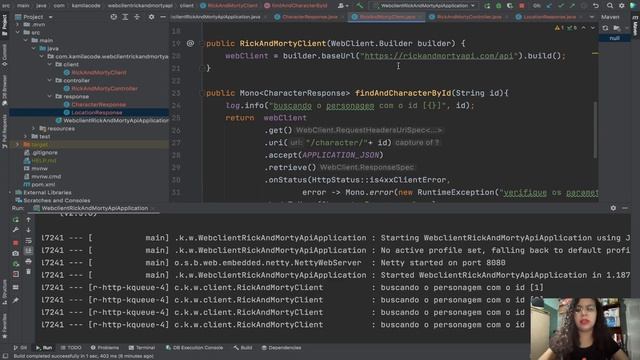Debug the application from the main toolbar
The height and width of the screenshot is (360, 640).
498,6
